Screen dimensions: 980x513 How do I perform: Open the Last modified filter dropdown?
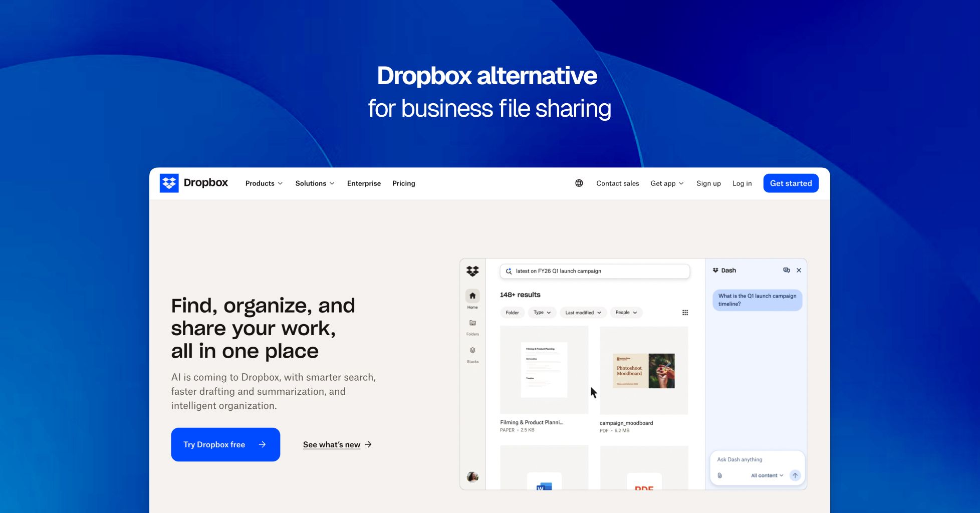pyautogui.click(x=583, y=313)
